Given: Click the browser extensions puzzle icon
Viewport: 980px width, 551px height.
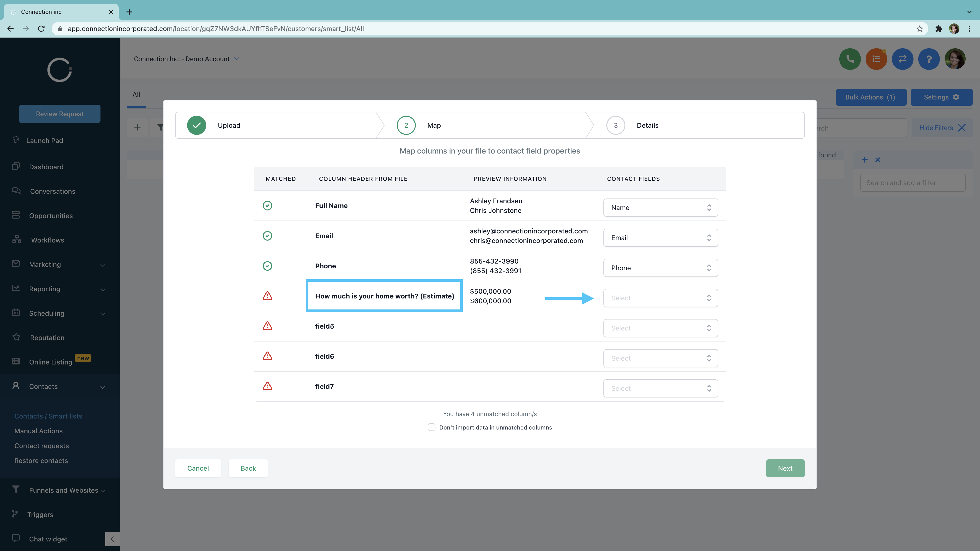Looking at the screenshot, I should (x=939, y=29).
